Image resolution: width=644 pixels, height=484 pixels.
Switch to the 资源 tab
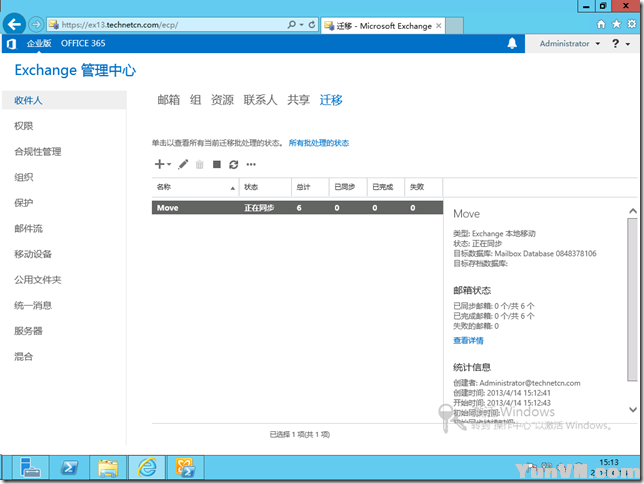coord(222,100)
